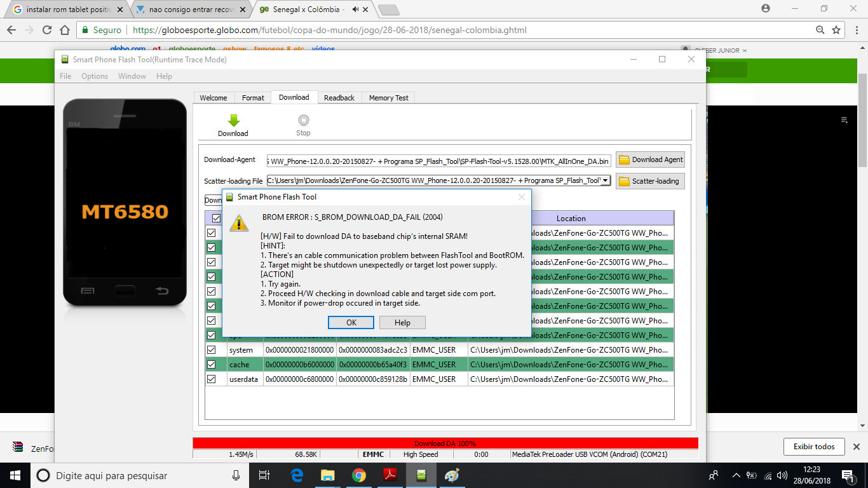Switch to the Format tab
This screenshot has height=488, width=868.
point(253,98)
